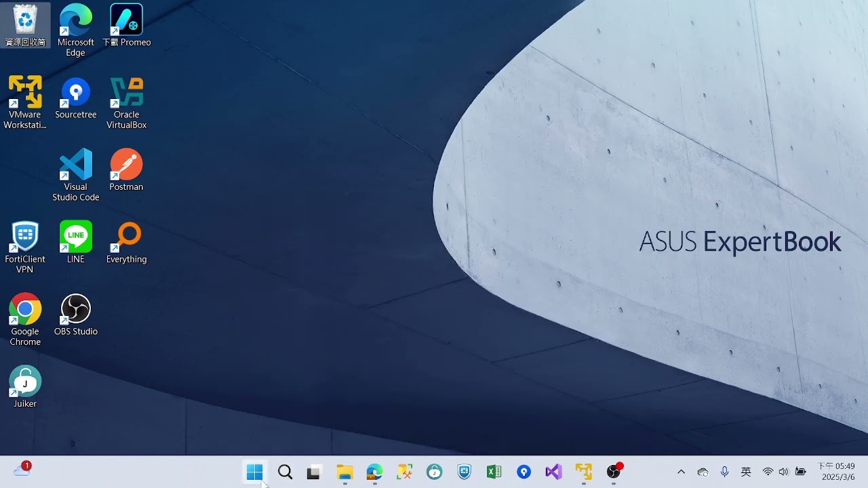Select the VMware Workstation desktop shortcut
The height and width of the screenshot is (488, 868).
click(25, 103)
